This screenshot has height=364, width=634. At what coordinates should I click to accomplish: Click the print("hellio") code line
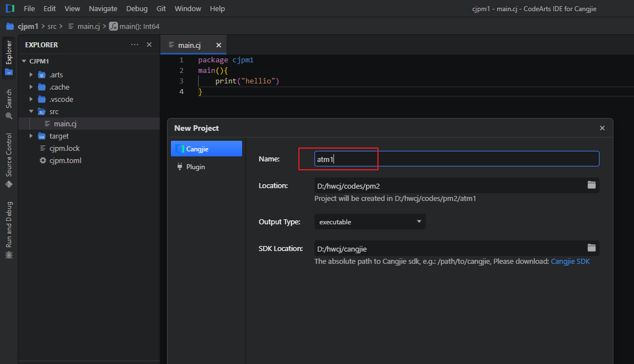[x=247, y=81]
